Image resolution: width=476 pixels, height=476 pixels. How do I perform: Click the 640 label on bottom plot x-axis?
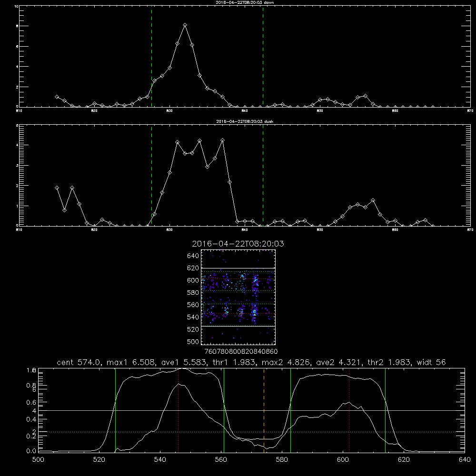(x=465, y=460)
